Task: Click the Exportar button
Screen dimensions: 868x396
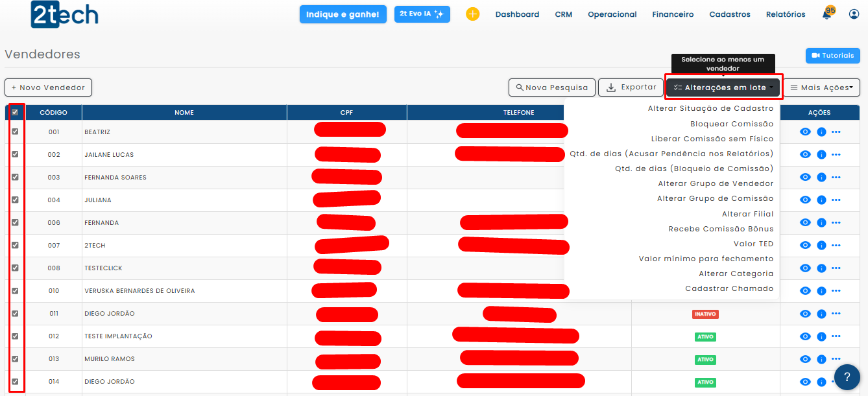Action: [629, 87]
